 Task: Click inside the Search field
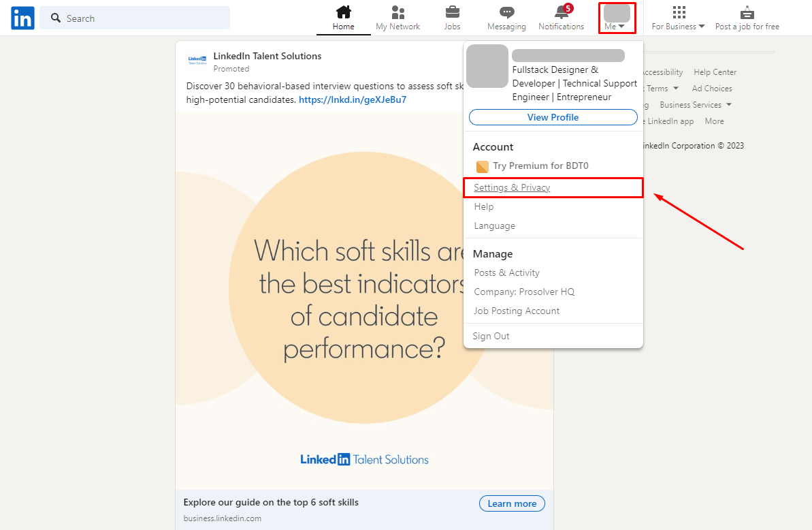point(135,18)
